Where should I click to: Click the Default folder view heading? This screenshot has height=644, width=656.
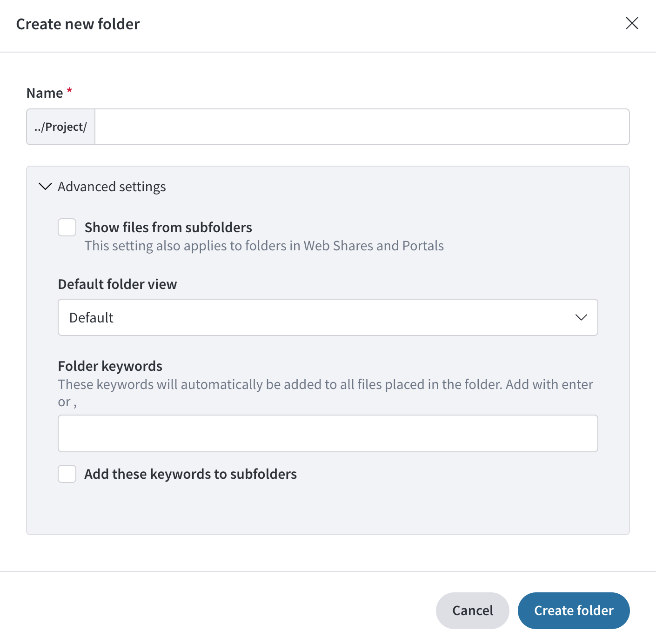tap(118, 284)
